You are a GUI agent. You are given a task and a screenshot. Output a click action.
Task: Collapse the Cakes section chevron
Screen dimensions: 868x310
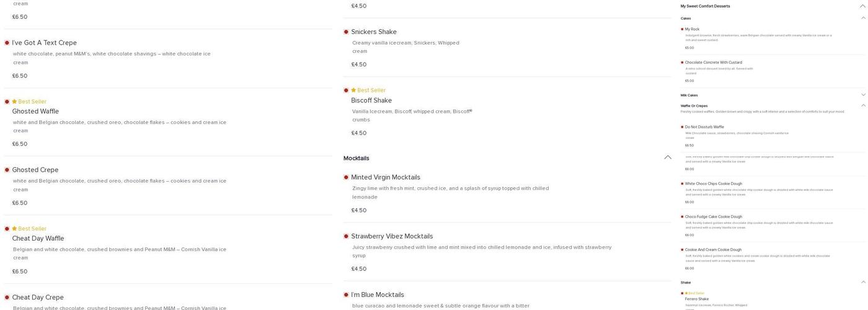click(863, 18)
